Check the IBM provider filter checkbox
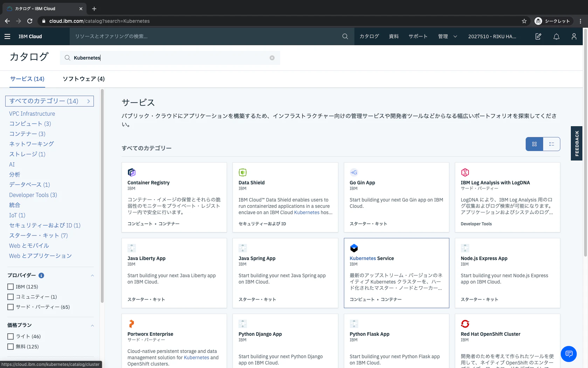The image size is (588, 368). coord(11,286)
